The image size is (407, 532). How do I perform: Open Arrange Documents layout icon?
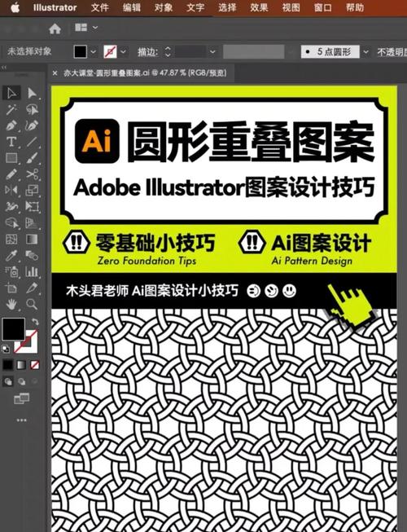pos(81,28)
